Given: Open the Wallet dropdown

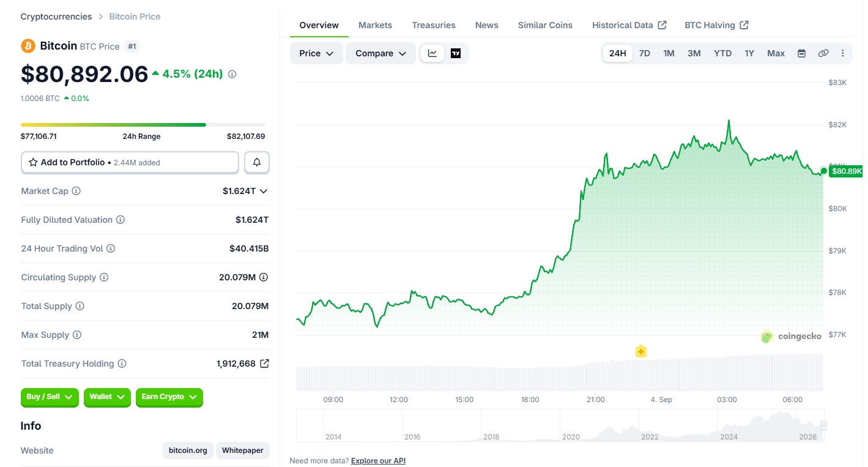Looking at the screenshot, I should tap(107, 397).
